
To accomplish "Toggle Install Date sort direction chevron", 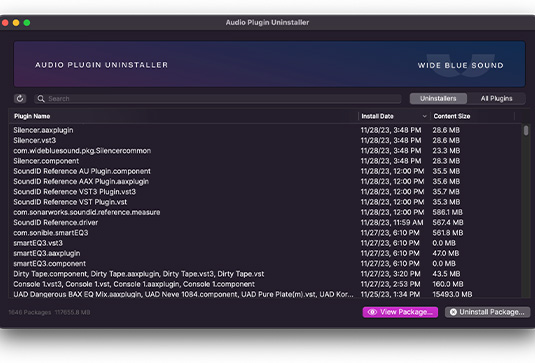I will [x=424, y=116].
